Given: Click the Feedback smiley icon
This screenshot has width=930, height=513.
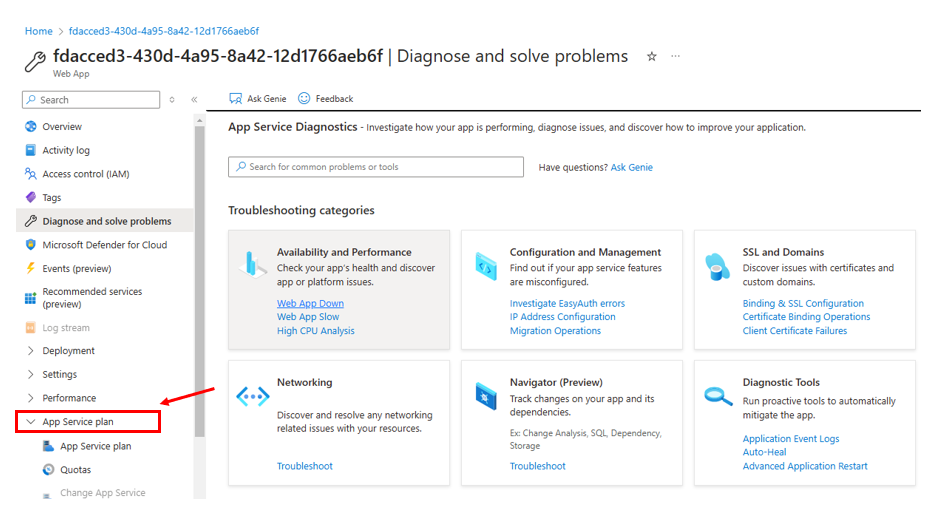Looking at the screenshot, I should coord(304,99).
